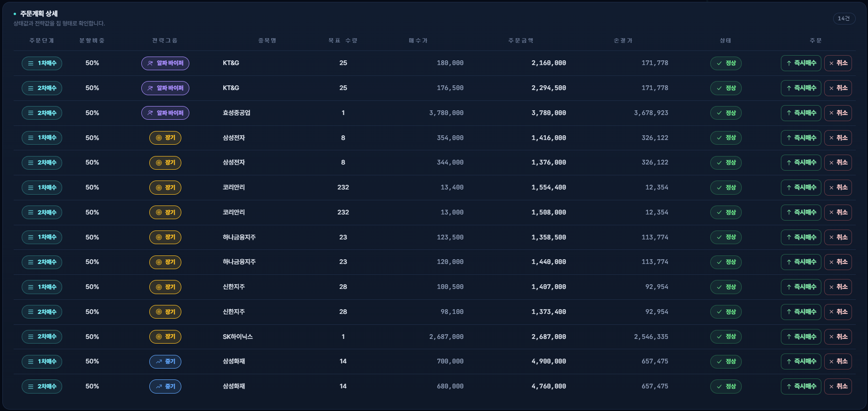Click the 장기 target icon in the SK하이닉스 row
Viewport: 868px width, 411px height.
[x=159, y=337]
